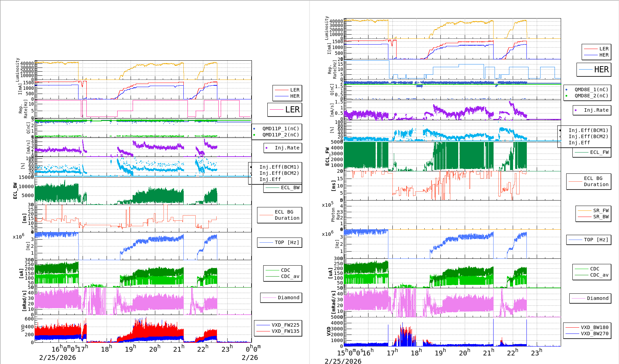Select the VXD_FW225 legend entry
Screen dimensions: 619x364
click(285, 325)
